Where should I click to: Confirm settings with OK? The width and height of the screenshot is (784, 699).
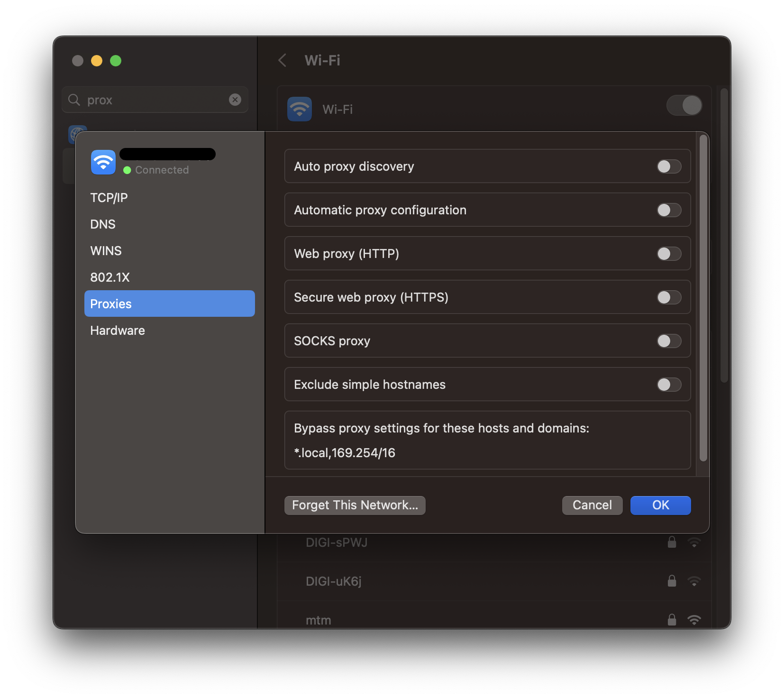click(660, 505)
